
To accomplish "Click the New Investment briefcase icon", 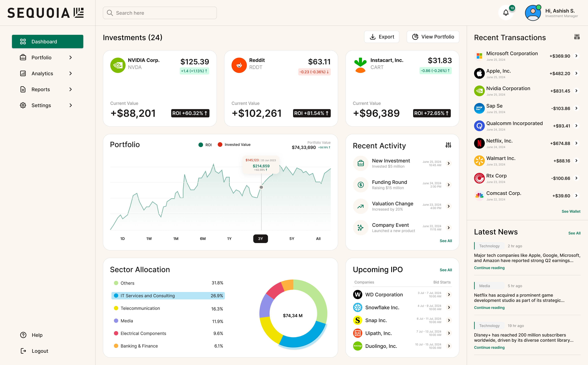I will 361,163.
